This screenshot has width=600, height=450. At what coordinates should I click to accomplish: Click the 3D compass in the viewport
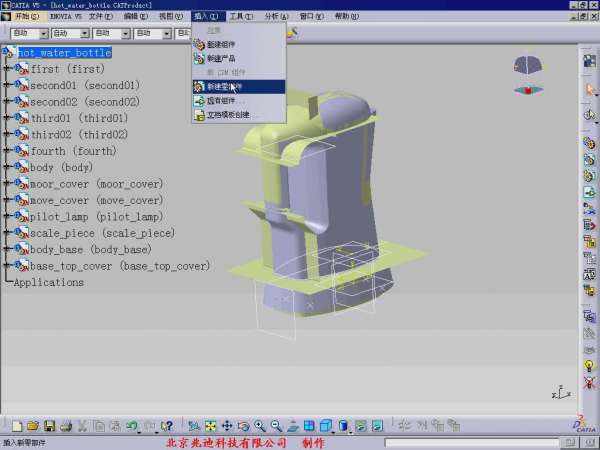(529, 67)
